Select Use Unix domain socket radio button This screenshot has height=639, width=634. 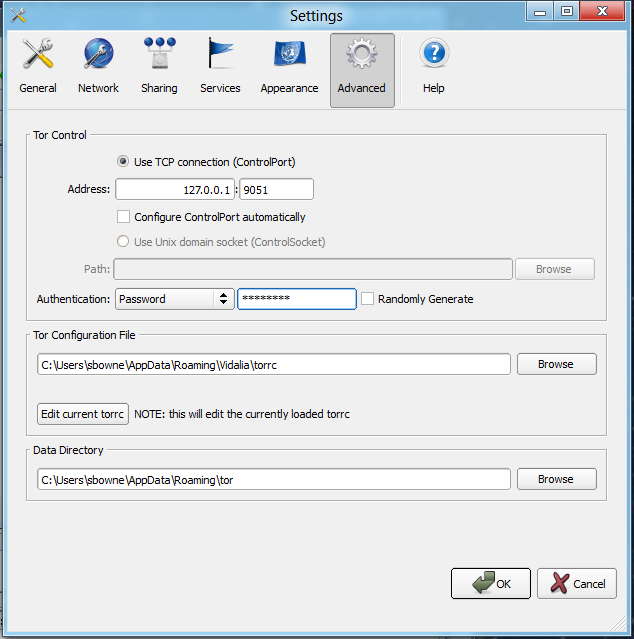tap(123, 241)
